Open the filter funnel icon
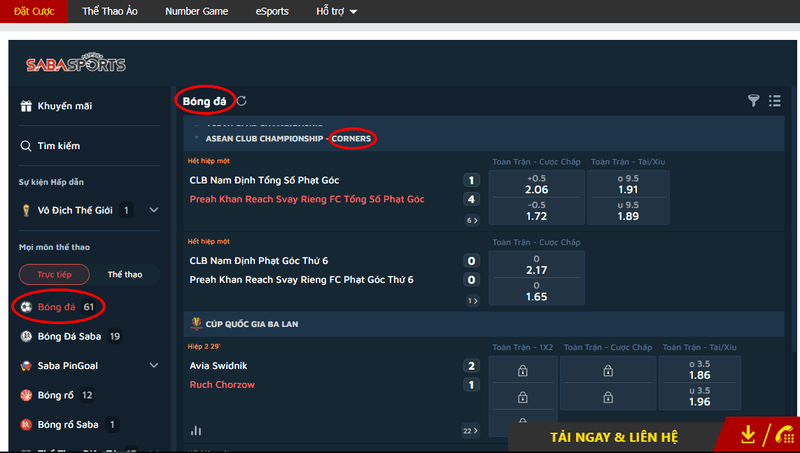The width and height of the screenshot is (800, 453). tap(754, 100)
